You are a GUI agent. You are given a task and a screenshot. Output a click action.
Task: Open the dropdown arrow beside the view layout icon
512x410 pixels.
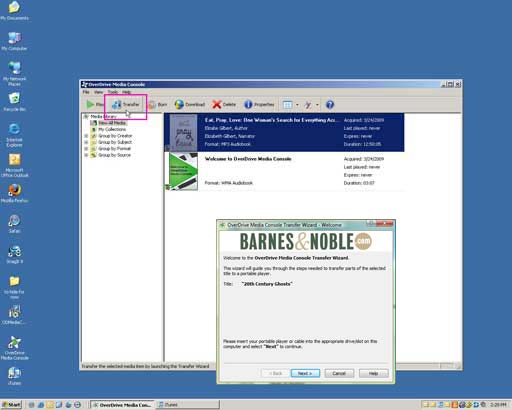click(x=297, y=105)
